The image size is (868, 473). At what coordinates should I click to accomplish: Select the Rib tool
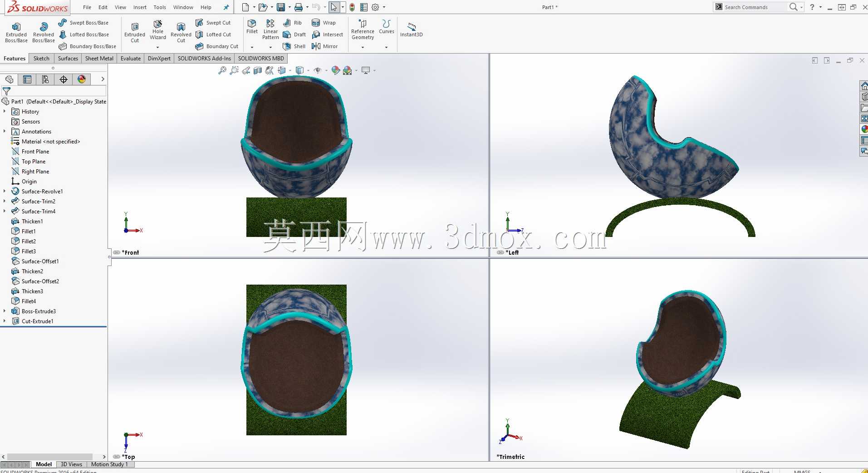click(292, 23)
